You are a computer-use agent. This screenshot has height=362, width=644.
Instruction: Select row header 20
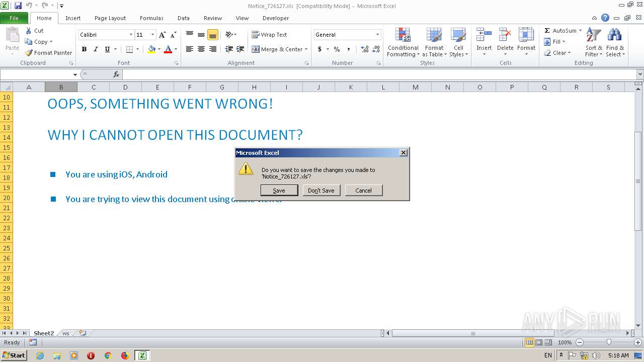(x=7, y=198)
